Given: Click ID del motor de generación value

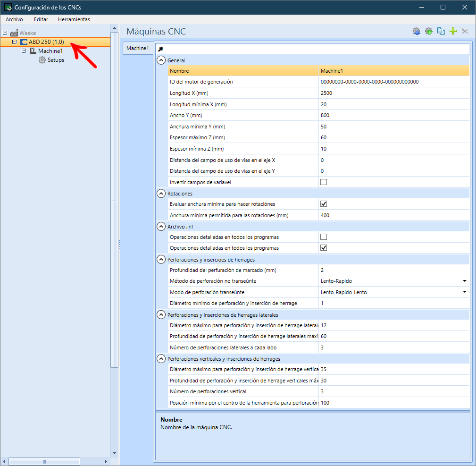Looking at the screenshot, I should click(394, 82).
